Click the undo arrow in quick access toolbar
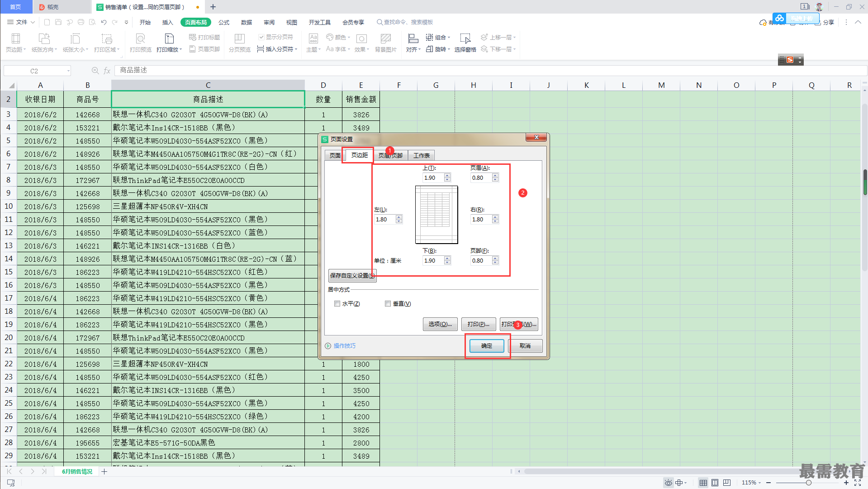This screenshot has height=489, width=868. pos(104,22)
